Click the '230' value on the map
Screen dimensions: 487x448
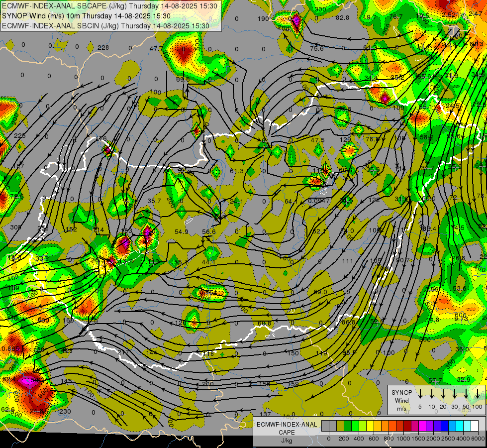pyautogui.click(x=65, y=411)
